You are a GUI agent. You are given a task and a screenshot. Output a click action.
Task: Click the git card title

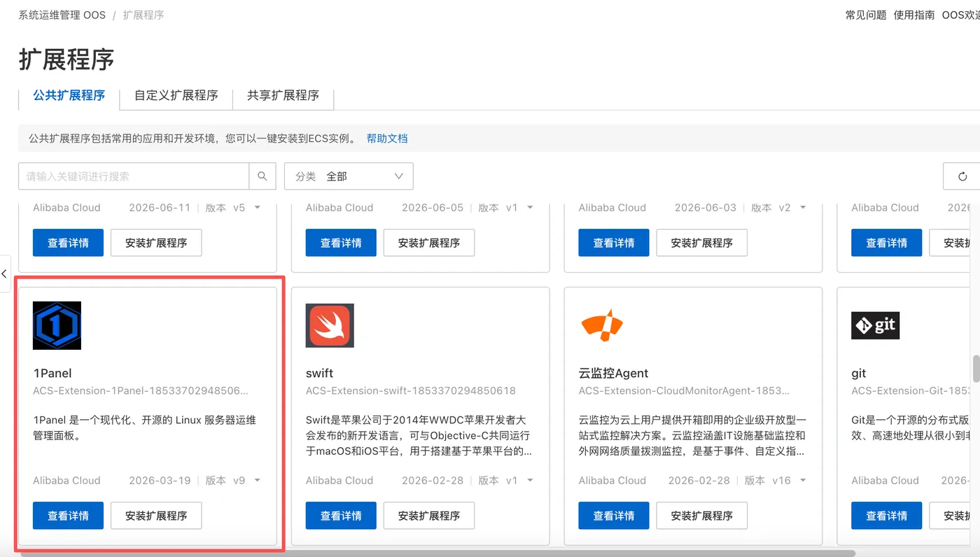(x=859, y=373)
